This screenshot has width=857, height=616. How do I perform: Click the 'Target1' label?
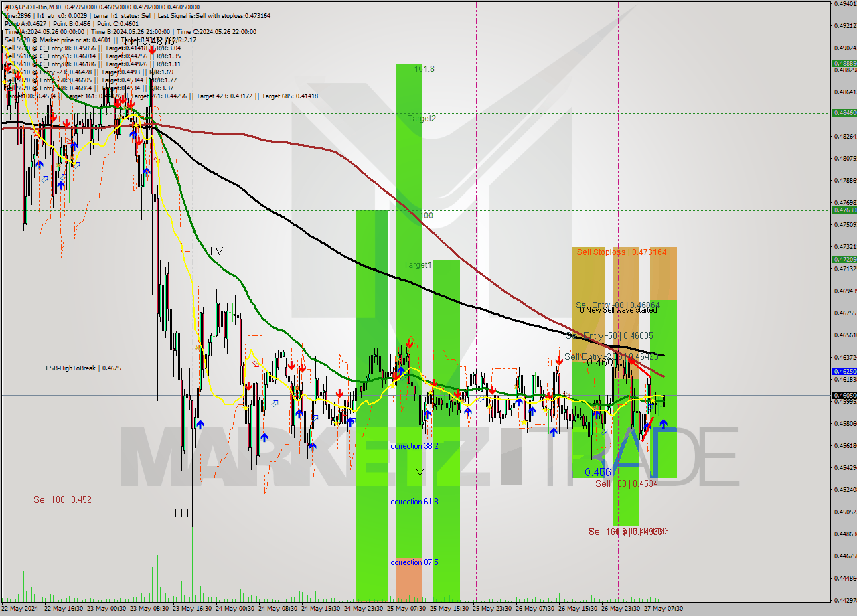point(418,265)
